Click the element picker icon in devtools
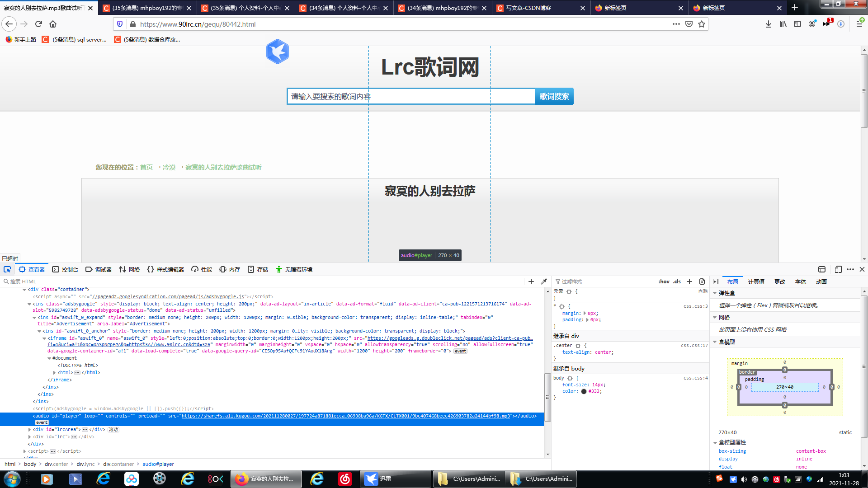This screenshot has width=868, height=488. (7, 269)
